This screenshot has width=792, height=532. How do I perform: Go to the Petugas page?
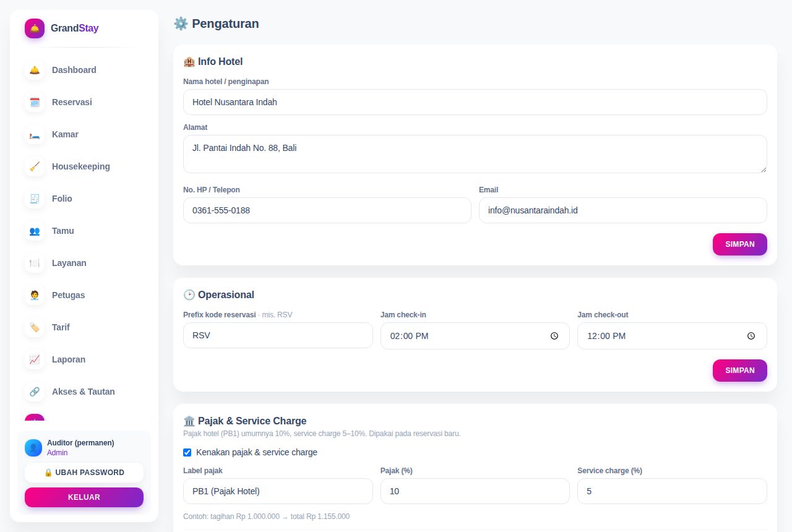[84, 295]
